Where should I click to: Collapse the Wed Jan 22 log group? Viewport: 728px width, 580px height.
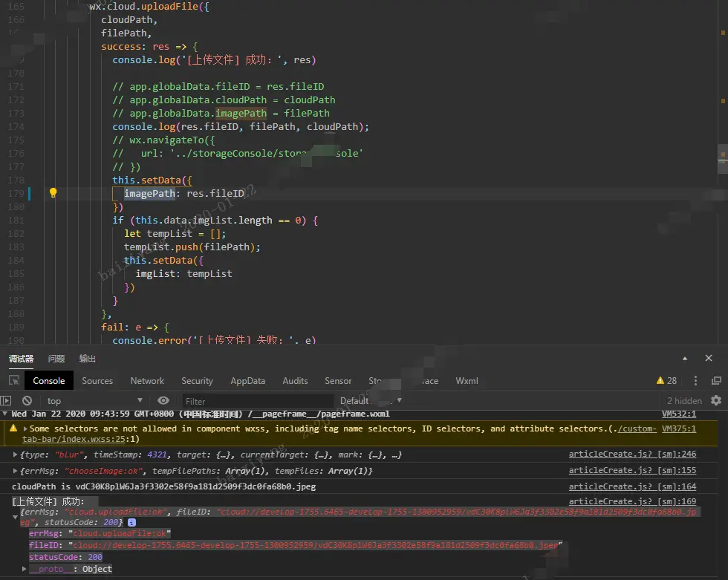4,414
